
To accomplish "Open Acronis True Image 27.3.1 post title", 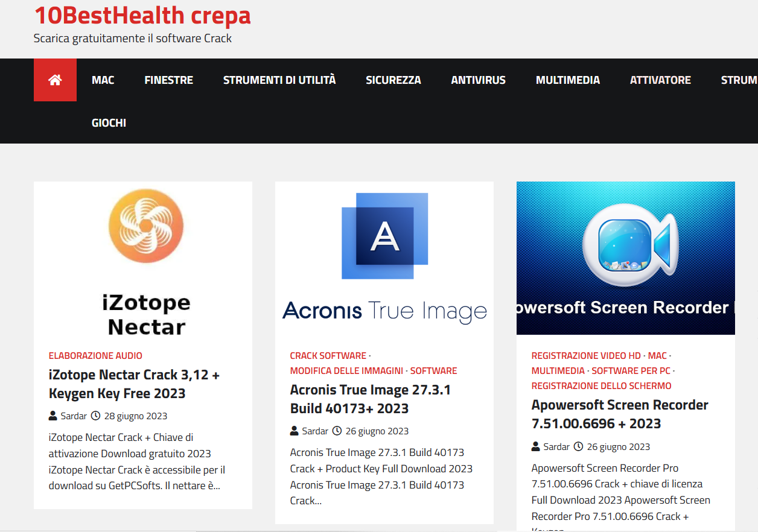I will (371, 399).
